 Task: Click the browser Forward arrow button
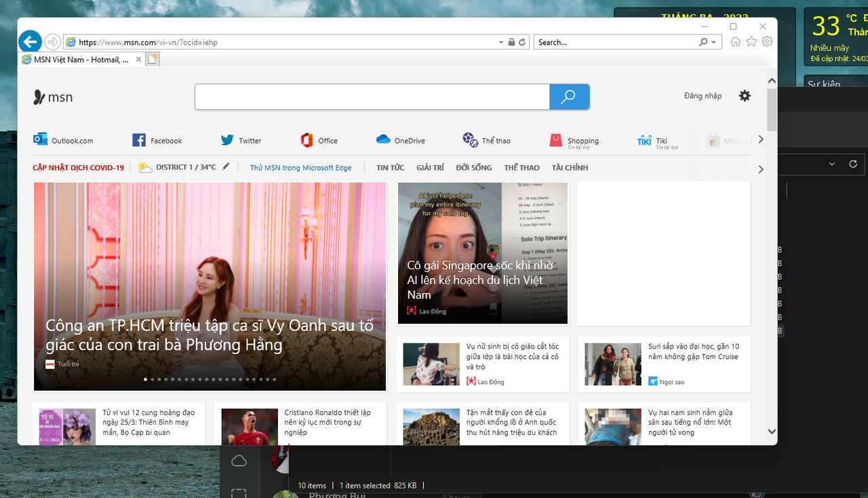[x=52, y=42]
